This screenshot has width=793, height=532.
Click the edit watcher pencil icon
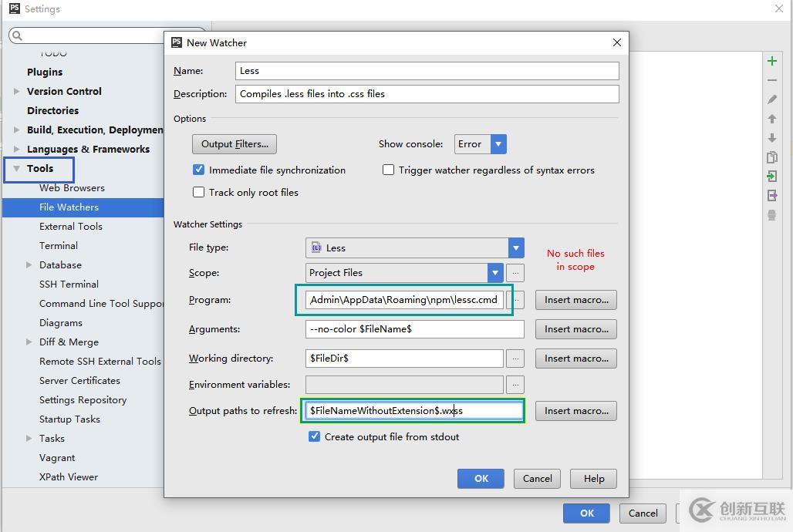[771, 99]
